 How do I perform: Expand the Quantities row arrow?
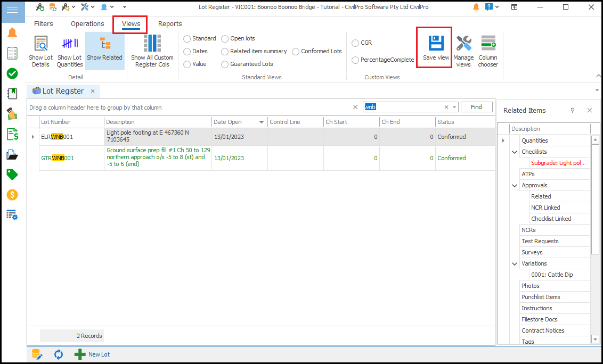503,140
